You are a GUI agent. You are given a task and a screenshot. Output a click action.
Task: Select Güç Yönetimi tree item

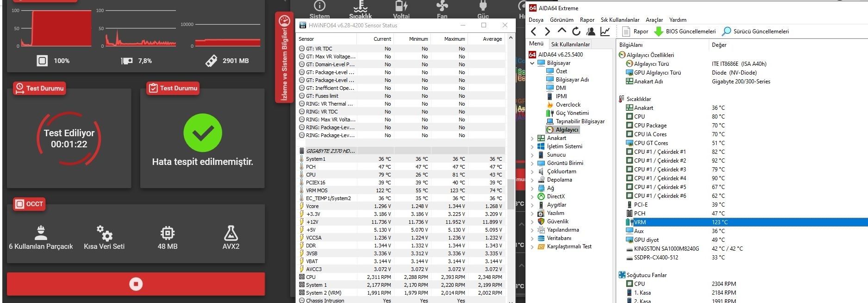click(572, 113)
